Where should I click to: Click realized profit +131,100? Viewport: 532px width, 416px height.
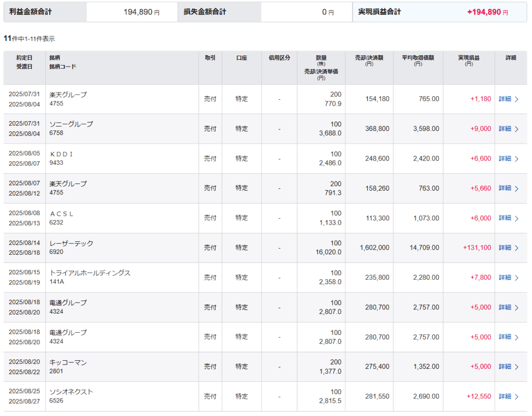477,248
